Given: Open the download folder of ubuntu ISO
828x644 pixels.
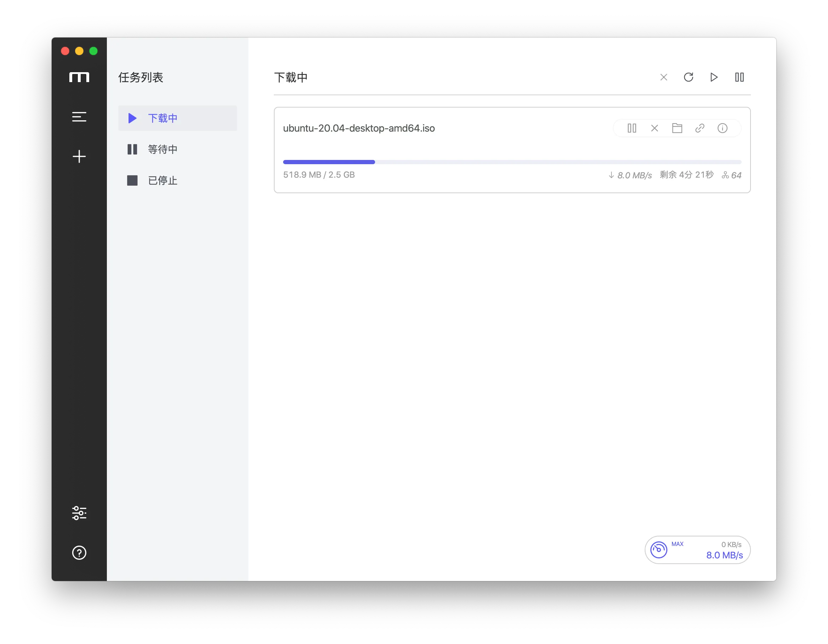Looking at the screenshot, I should pyautogui.click(x=678, y=128).
